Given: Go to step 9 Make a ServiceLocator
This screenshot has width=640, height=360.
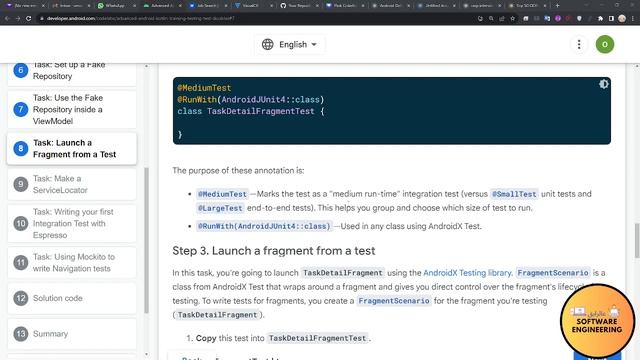Looking at the screenshot, I should point(72,184).
